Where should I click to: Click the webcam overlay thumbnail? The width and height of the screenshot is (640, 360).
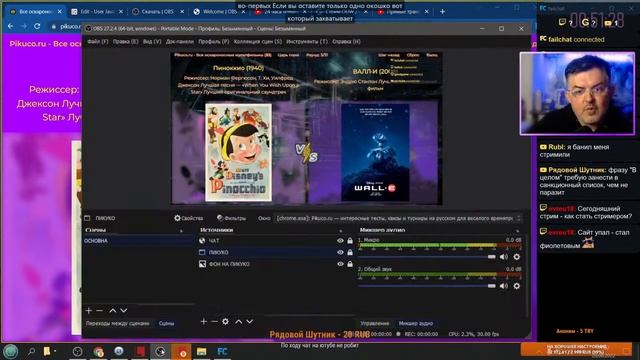[x=577, y=93]
